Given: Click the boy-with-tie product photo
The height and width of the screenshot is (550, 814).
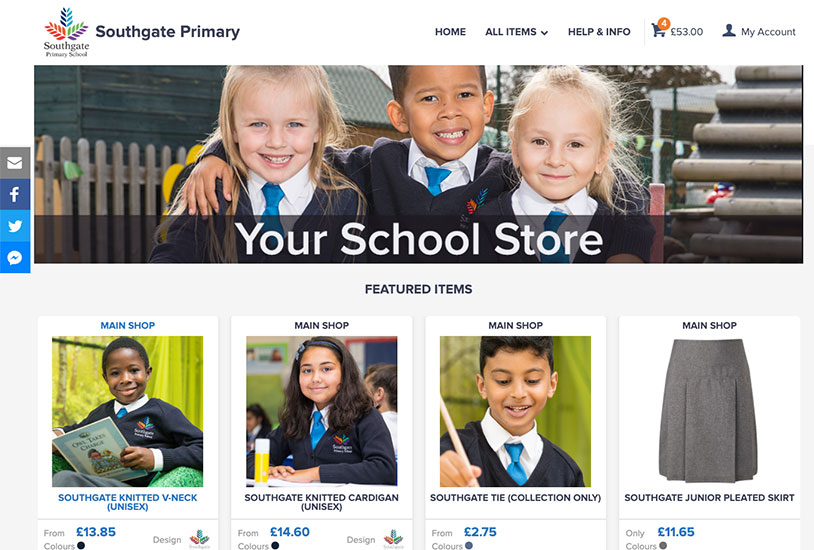Looking at the screenshot, I should pos(515,411).
